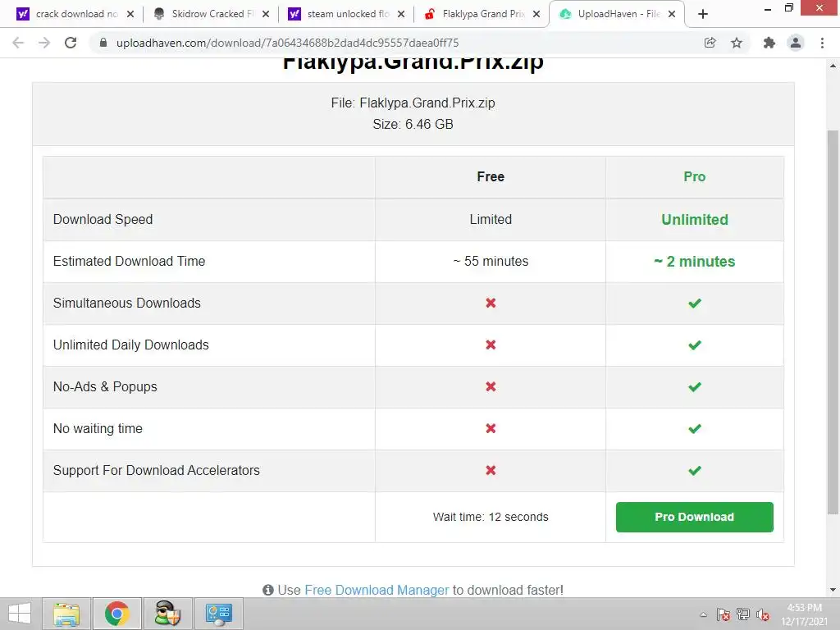840x630 pixels.
Task: Click the red X for No waiting time
Action: [x=491, y=428]
